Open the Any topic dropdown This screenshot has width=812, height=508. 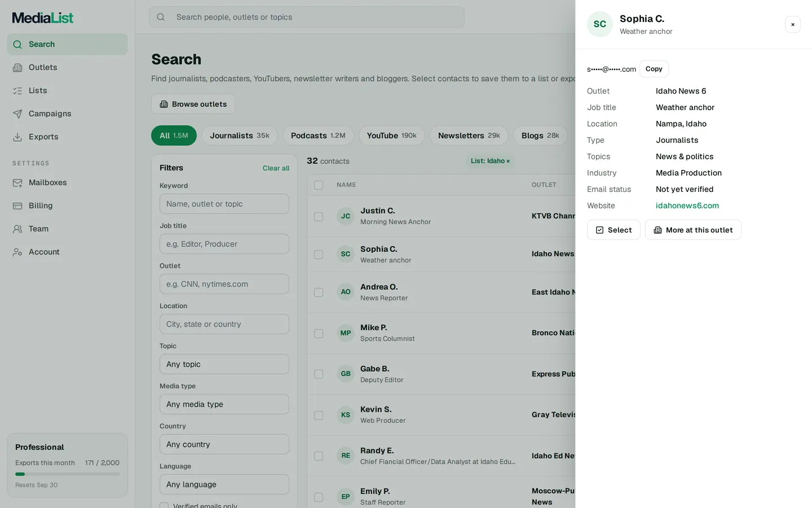pyautogui.click(x=224, y=364)
